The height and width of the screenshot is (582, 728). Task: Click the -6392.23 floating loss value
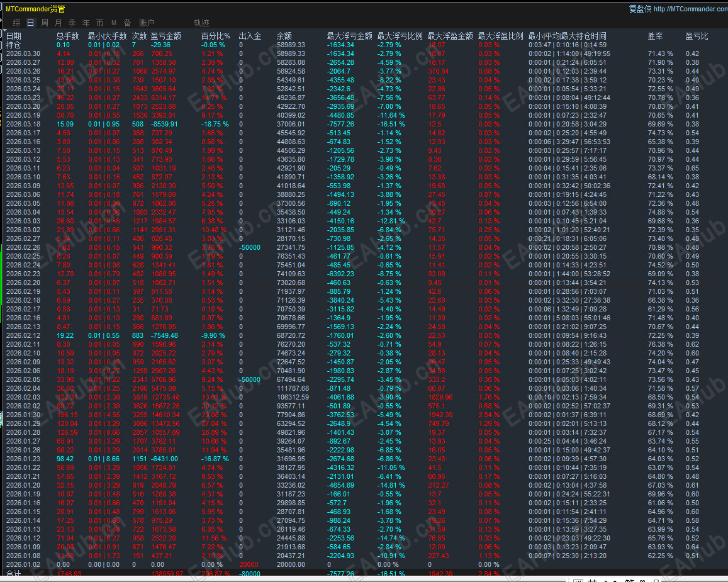click(340, 274)
